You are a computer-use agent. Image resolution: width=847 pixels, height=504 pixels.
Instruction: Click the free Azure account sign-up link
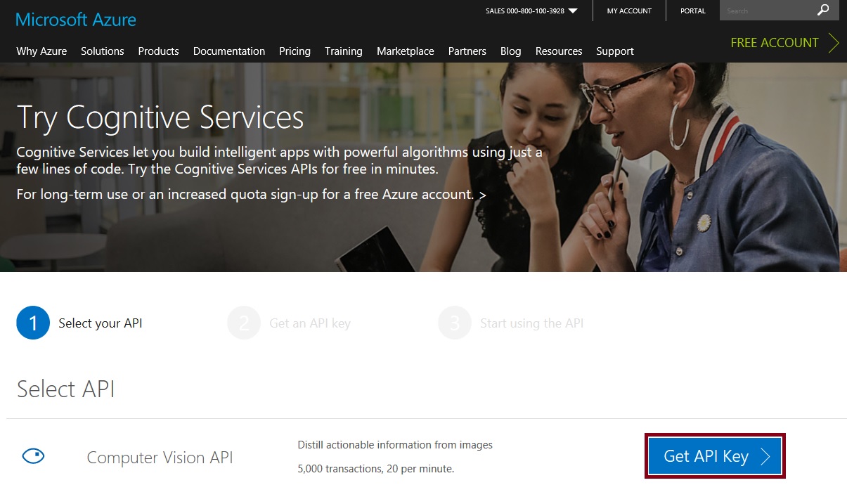[251, 194]
